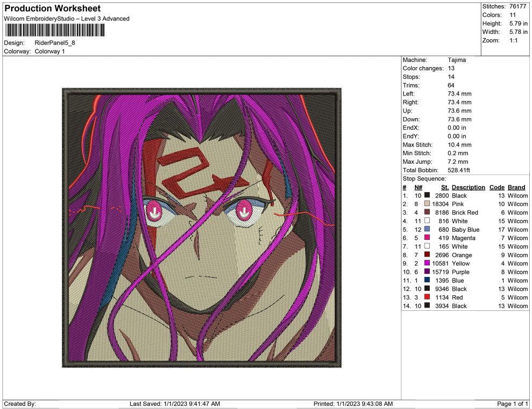Click the machine value 'Tajima'
Viewport: 532px width, 409px height.
(457, 60)
